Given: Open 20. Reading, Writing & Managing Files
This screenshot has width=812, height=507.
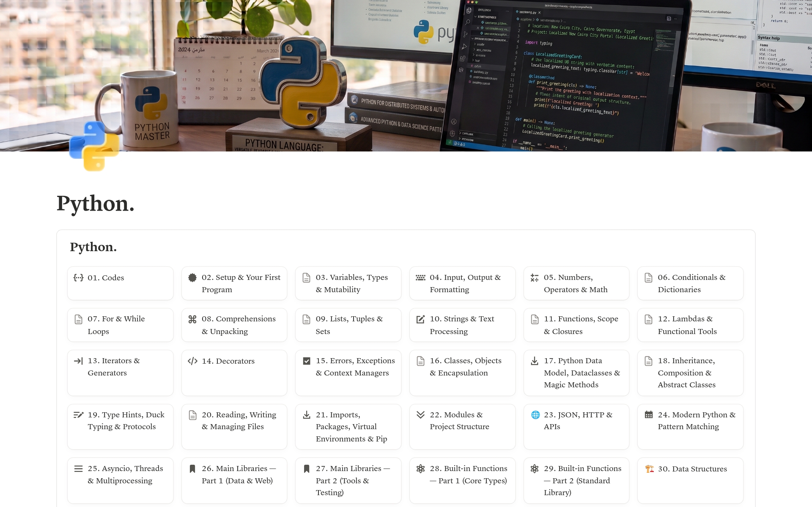Looking at the screenshot, I should (234, 427).
